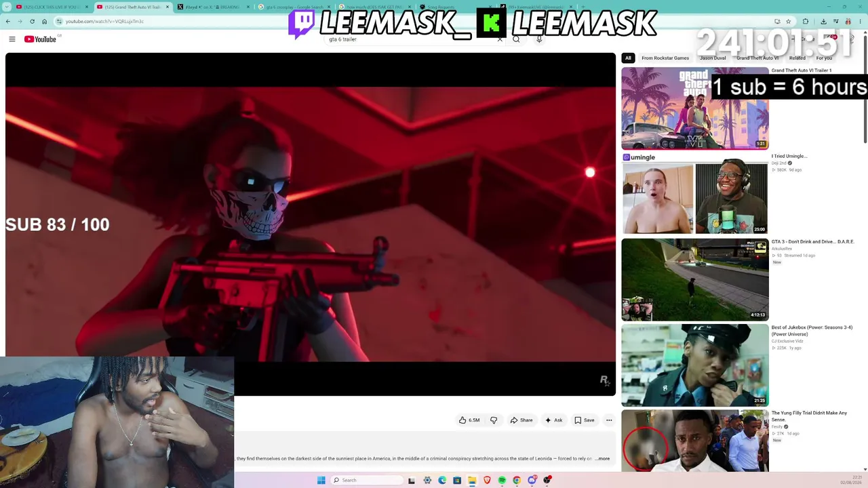Screen dimensions: 868x488
Task: Run the YouTube search with magnifier
Action: click(516, 39)
